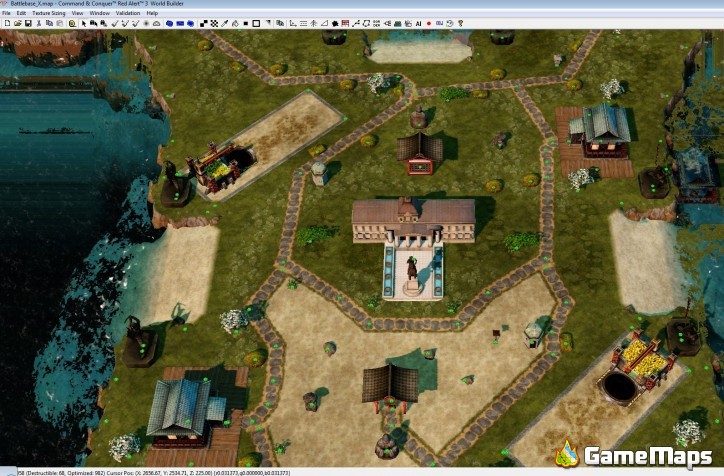
Task: Select the black polygon area tool
Action: click(335, 23)
